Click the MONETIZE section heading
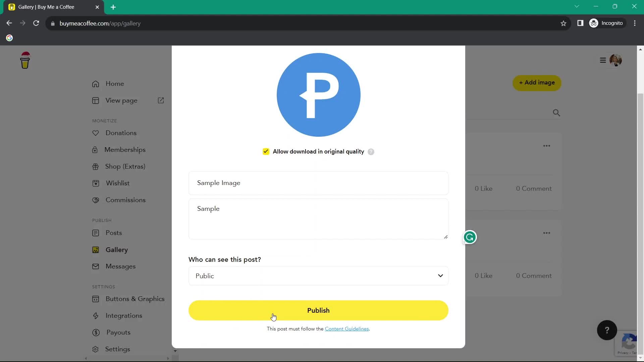The height and width of the screenshot is (362, 644). click(104, 121)
